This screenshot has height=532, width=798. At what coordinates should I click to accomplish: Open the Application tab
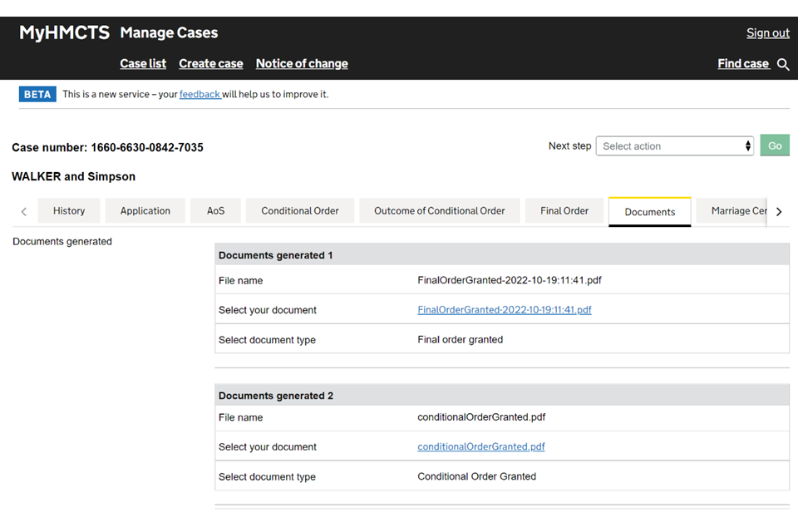point(145,211)
